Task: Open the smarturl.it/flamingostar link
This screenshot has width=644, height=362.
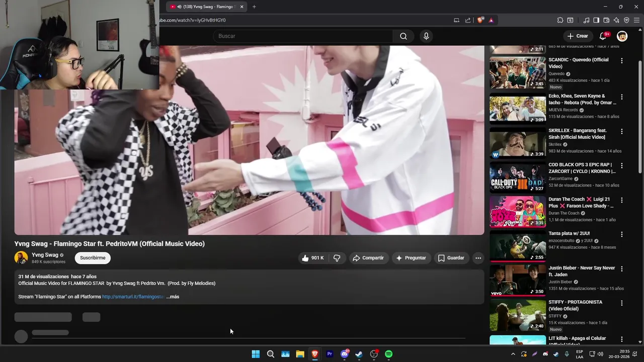Action: [x=133, y=297]
